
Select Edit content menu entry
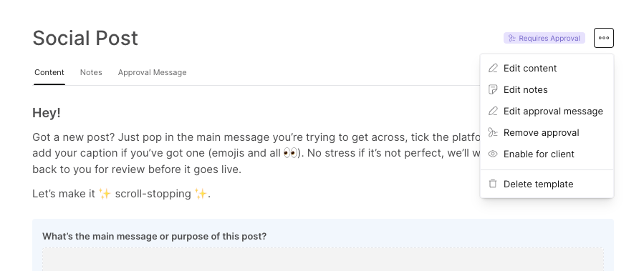547,69
